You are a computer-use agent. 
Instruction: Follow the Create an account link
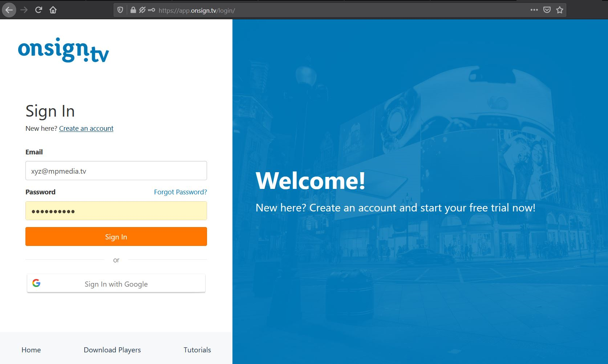[x=86, y=128]
